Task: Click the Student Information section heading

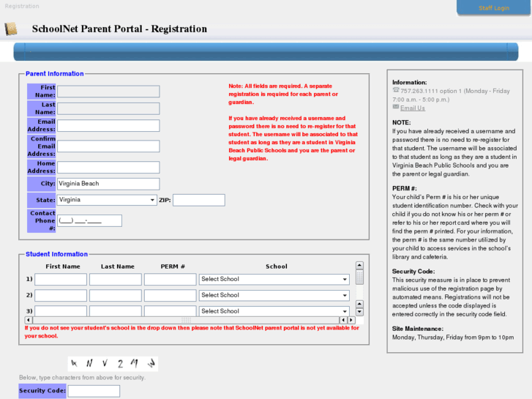Action: [56, 254]
